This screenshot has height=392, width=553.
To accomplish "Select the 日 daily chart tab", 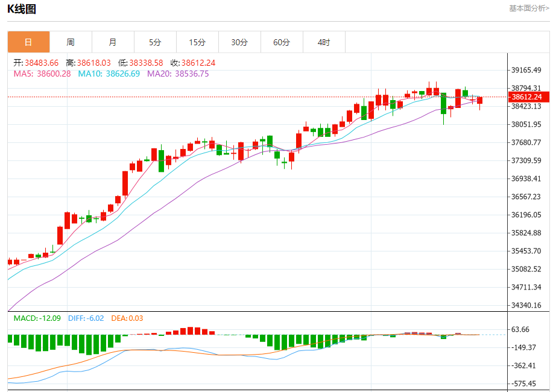I will point(28,42).
